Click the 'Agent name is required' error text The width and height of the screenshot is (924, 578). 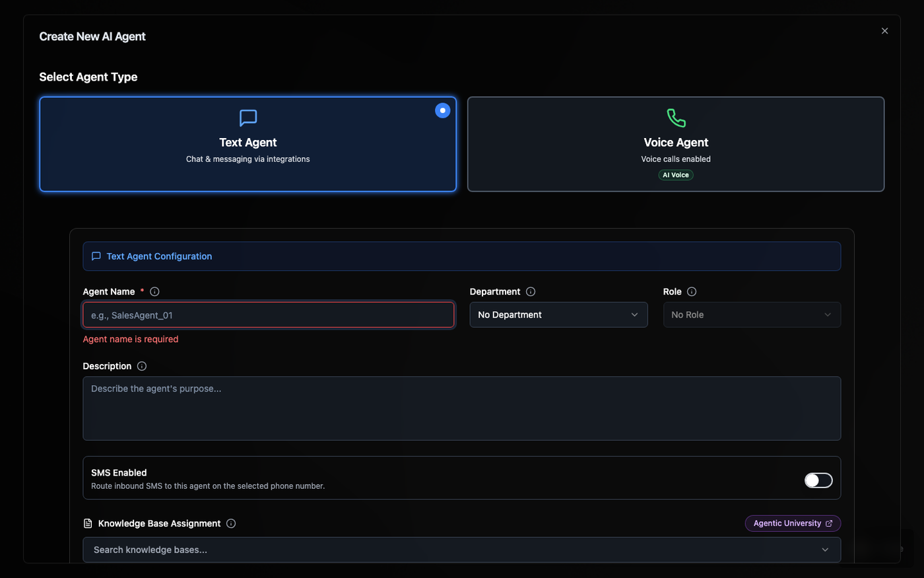tap(131, 339)
